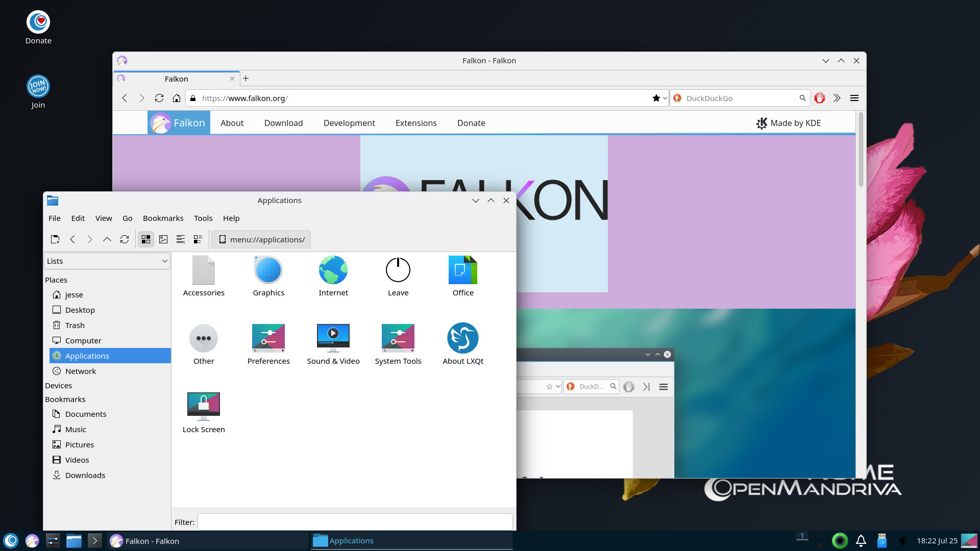980x551 pixels.
Task: Click the Made by KDE link
Action: pos(789,123)
